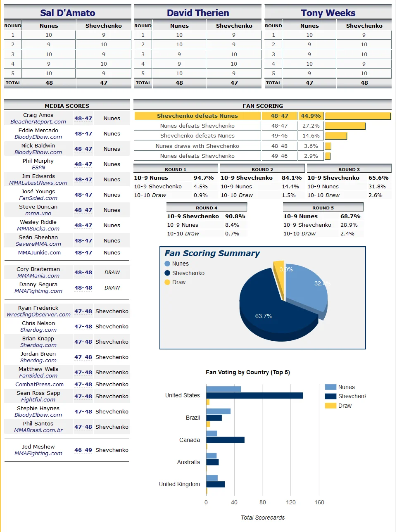The width and height of the screenshot is (397, 532).
Task: Click Cory Braiterman's 48-48 draw score
Action: (83, 273)
